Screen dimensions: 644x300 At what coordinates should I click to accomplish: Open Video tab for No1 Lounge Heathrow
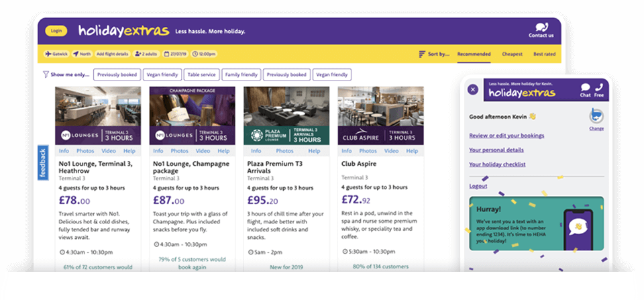(109, 151)
